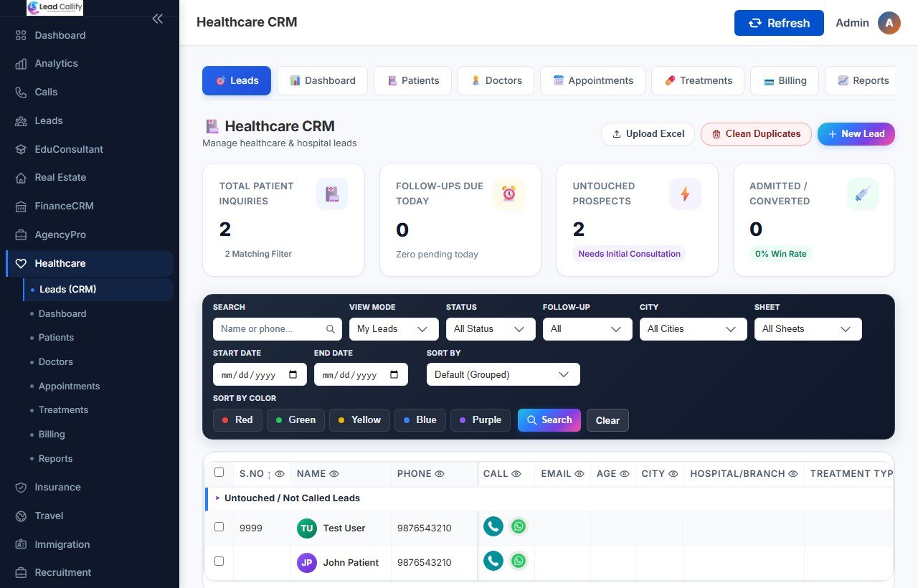Sort by S.NO column arrows
Viewport: 918px width, 588px height.
(269, 474)
